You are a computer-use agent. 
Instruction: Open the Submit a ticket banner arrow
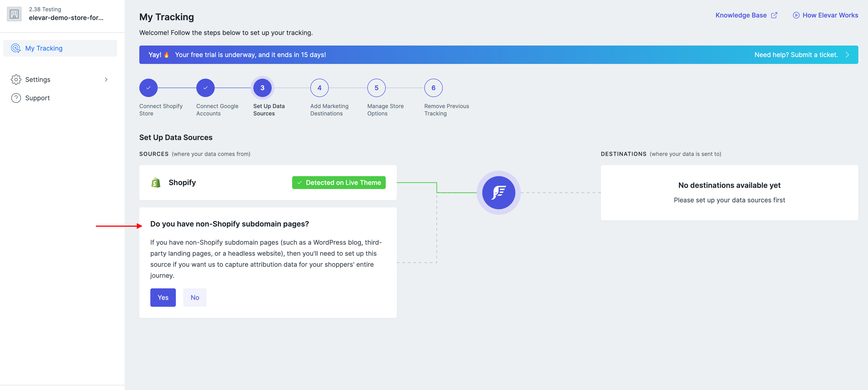point(847,55)
